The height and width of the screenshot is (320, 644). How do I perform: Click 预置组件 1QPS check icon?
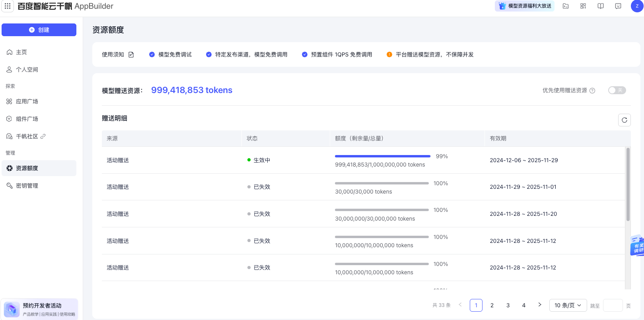tap(305, 54)
